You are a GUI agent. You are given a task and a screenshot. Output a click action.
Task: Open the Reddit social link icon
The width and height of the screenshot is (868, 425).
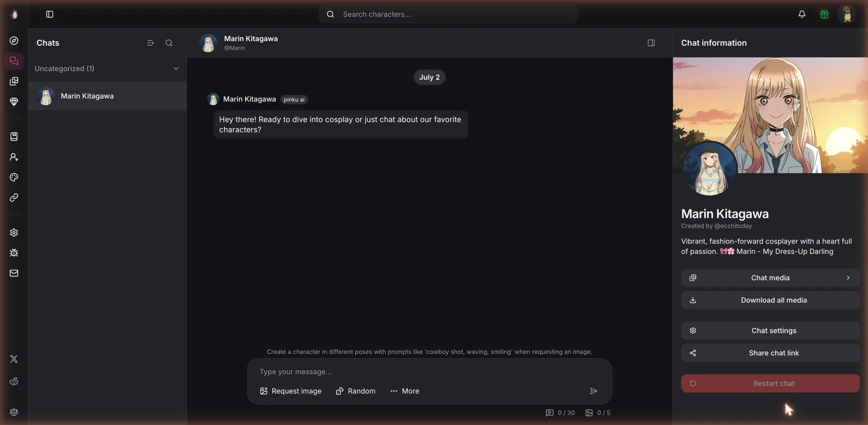point(14,382)
